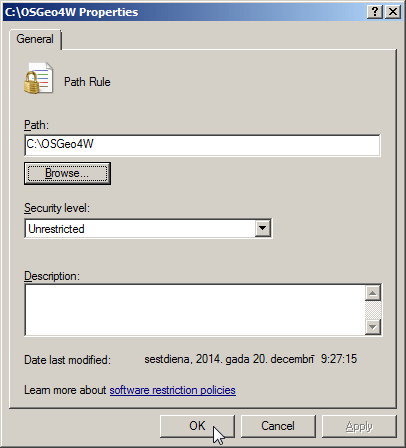
Task: Focus the Path field containing C:\OSGeo4W
Action: click(x=202, y=145)
